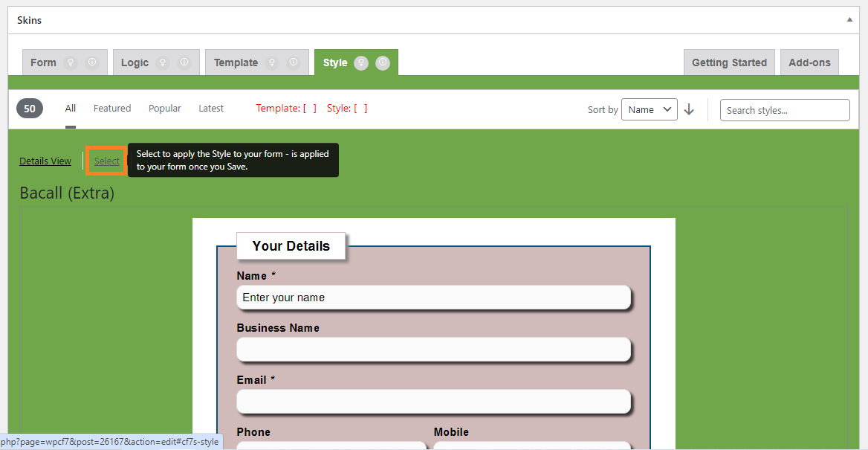This screenshot has height=450, width=868.
Task: Click the info icon on Logic tab
Action: click(x=184, y=62)
